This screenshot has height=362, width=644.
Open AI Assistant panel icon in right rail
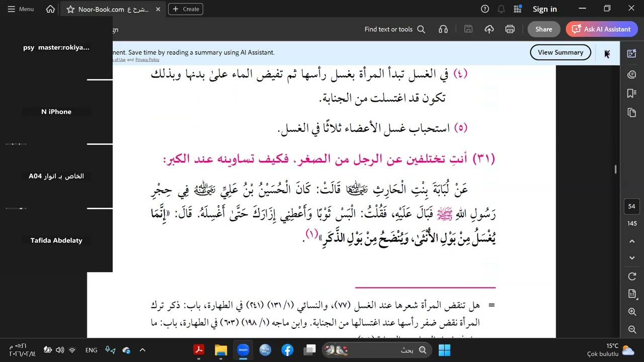click(x=632, y=53)
